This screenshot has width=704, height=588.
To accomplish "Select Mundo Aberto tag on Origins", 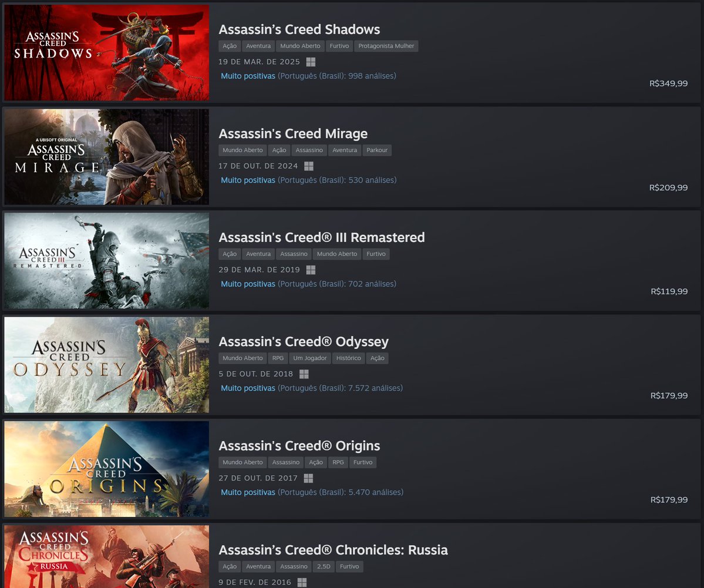I will point(243,462).
